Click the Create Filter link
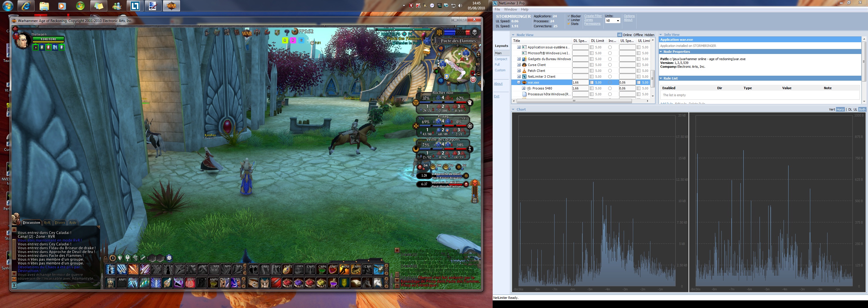The image size is (868, 308). click(593, 16)
